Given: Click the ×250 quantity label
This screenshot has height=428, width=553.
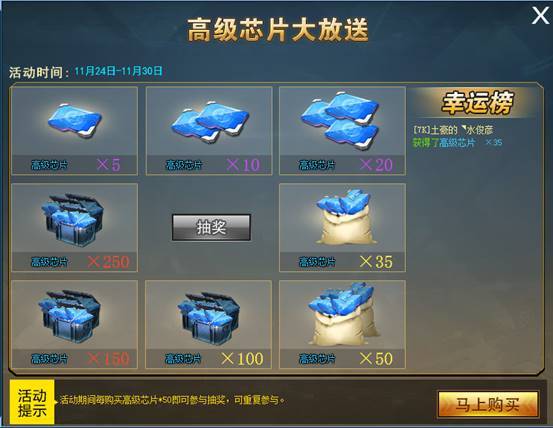Looking at the screenshot, I should (108, 262).
